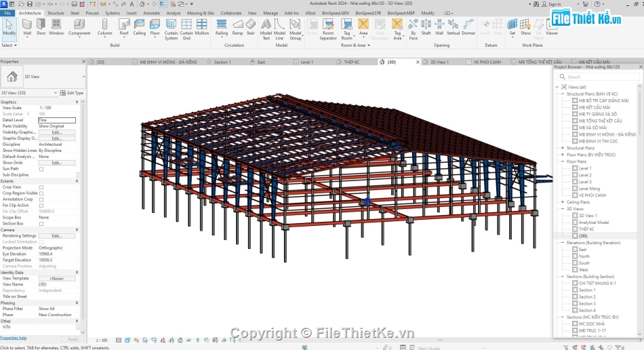Switch to the THÉP KC view tab

[x=352, y=62]
